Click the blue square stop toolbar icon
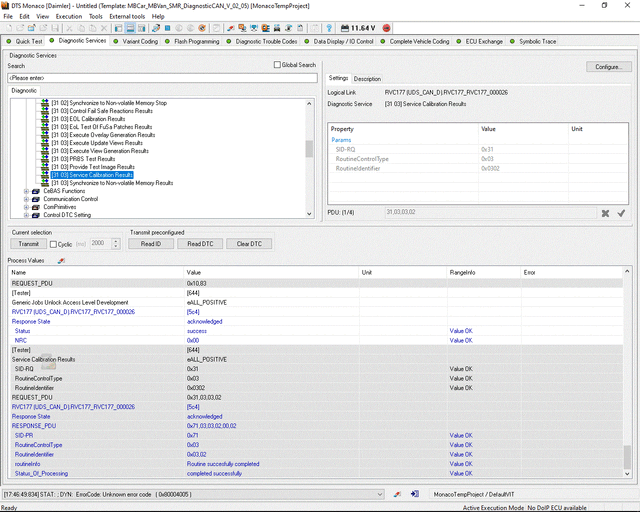 tap(167, 28)
